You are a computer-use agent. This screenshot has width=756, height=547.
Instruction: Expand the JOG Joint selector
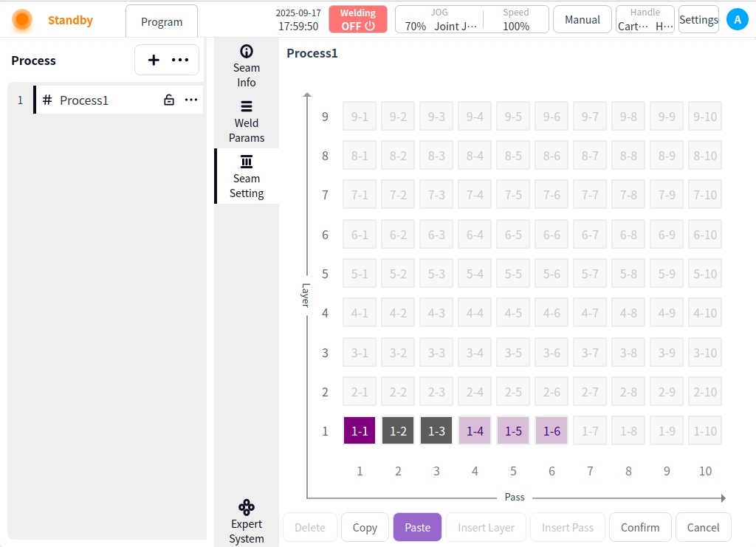(439, 20)
